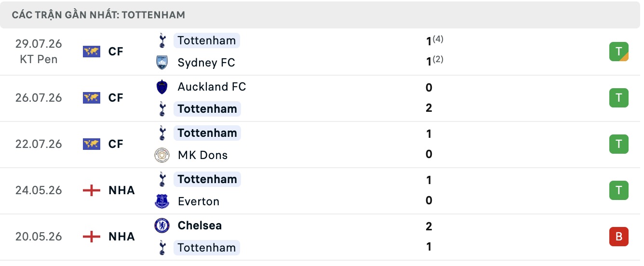The image size is (644, 266).
Task: Open the MK Dons team link
Action: point(202,155)
